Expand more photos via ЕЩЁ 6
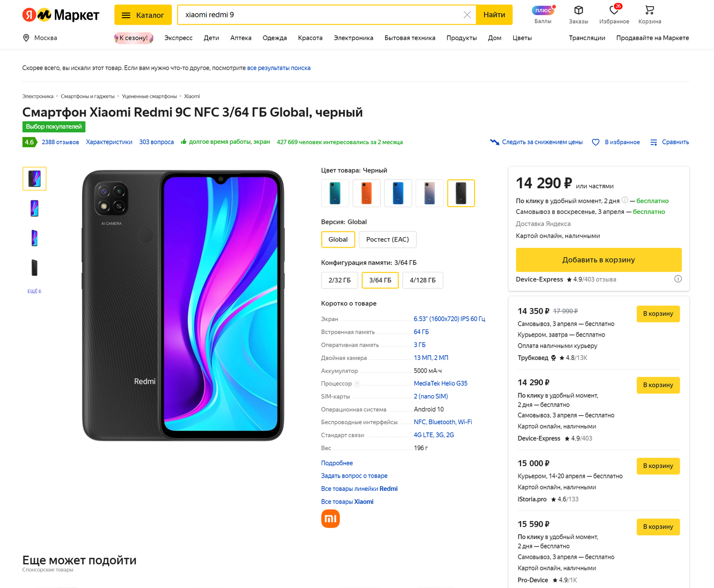The image size is (714, 588). click(34, 291)
